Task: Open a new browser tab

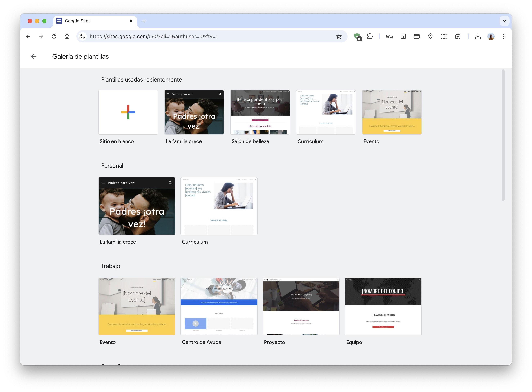Action: [144, 21]
